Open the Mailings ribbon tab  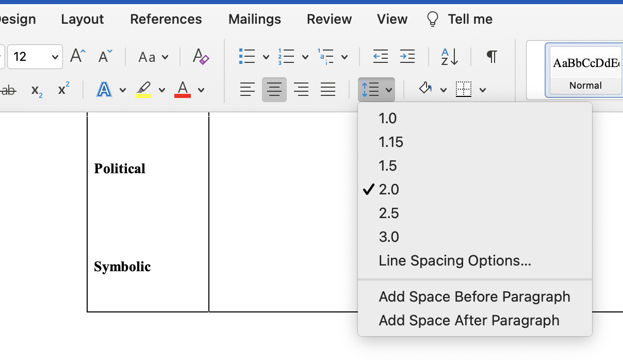[254, 19]
